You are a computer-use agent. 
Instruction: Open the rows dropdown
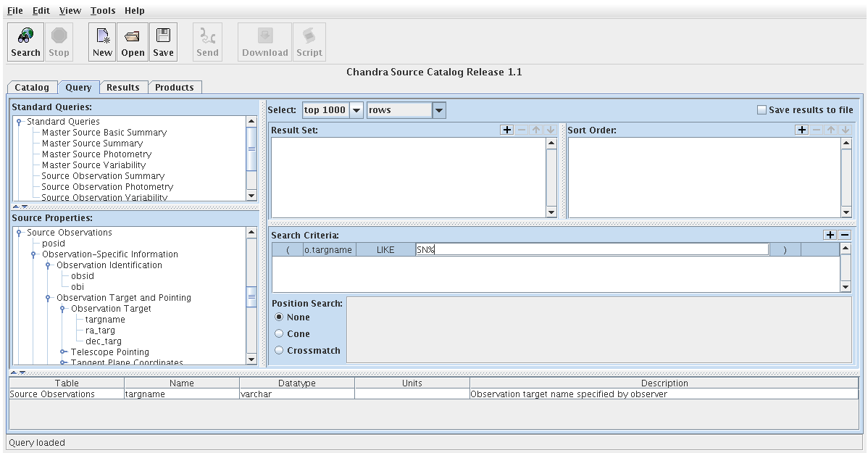439,110
